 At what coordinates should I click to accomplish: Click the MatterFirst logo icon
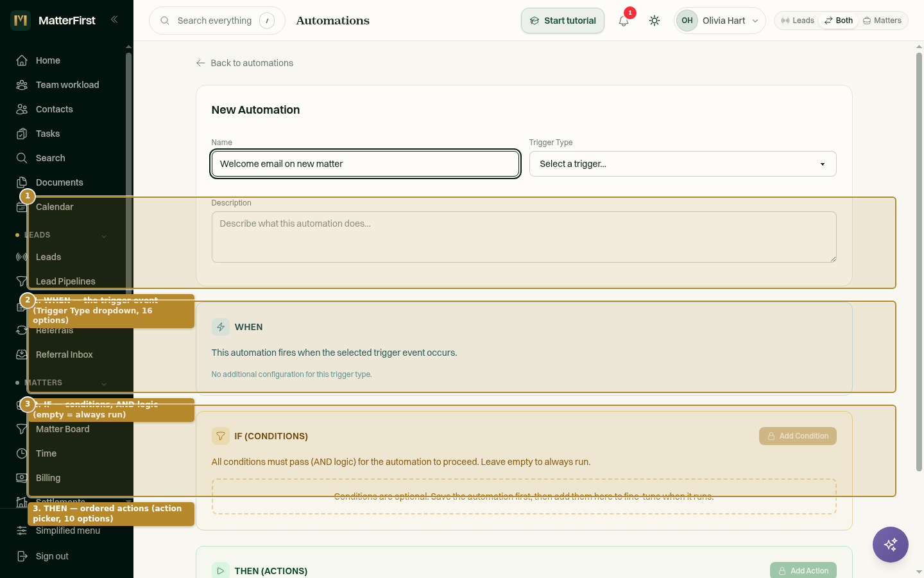click(21, 21)
